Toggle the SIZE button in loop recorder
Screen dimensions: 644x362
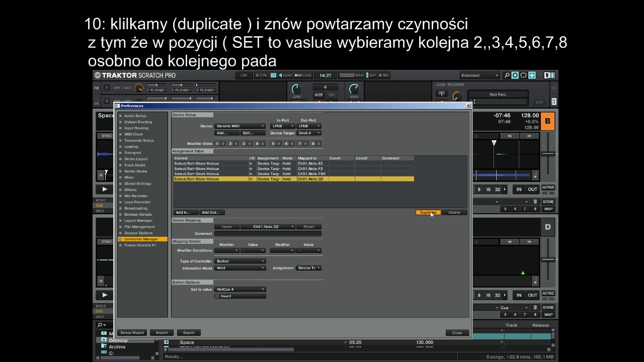318,95
